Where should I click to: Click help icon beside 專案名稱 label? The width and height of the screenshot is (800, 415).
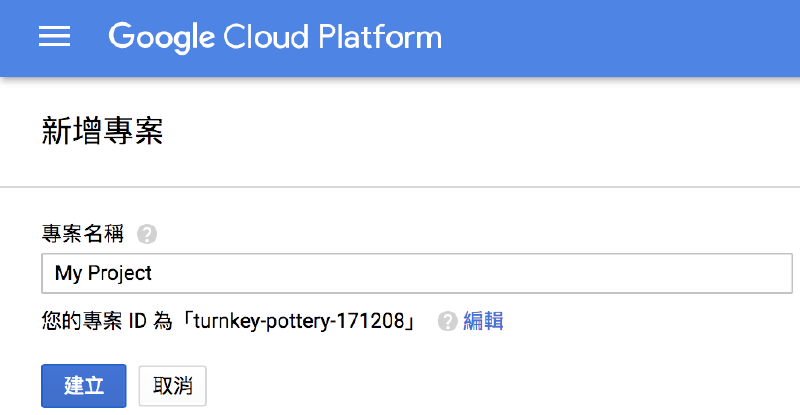point(147,235)
